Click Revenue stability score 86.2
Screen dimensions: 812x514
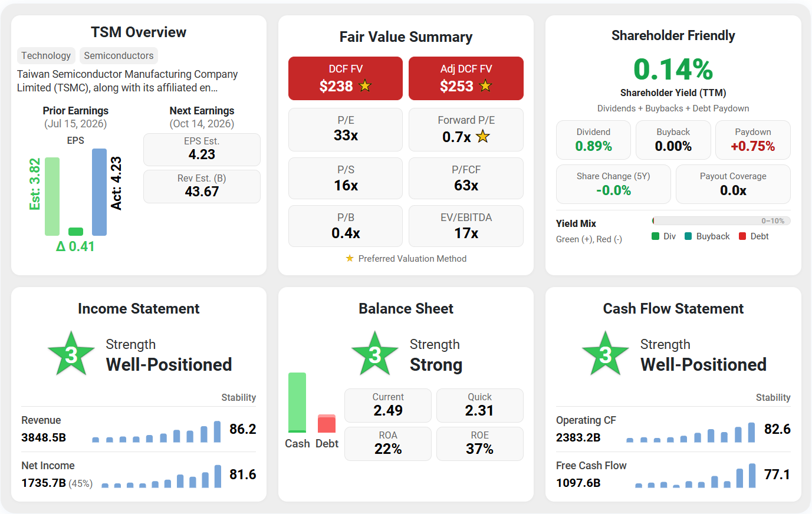pyautogui.click(x=243, y=429)
